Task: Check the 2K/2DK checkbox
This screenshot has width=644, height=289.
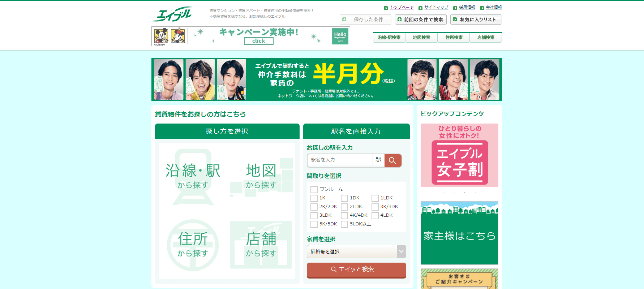Action: [x=314, y=207]
